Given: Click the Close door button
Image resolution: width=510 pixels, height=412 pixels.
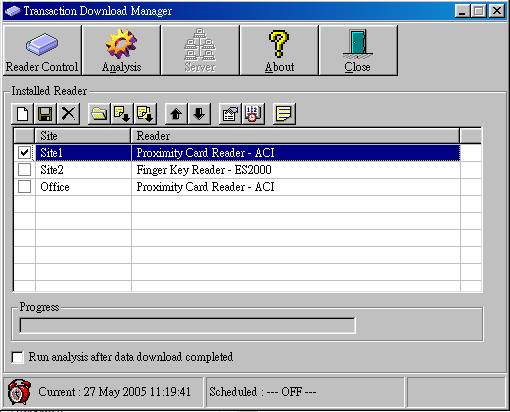Looking at the screenshot, I should [x=358, y=50].
